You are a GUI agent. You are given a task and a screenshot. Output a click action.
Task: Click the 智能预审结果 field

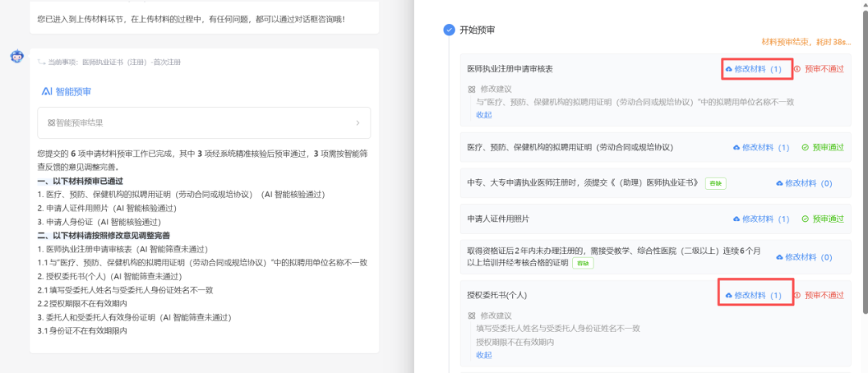[204, 123]
